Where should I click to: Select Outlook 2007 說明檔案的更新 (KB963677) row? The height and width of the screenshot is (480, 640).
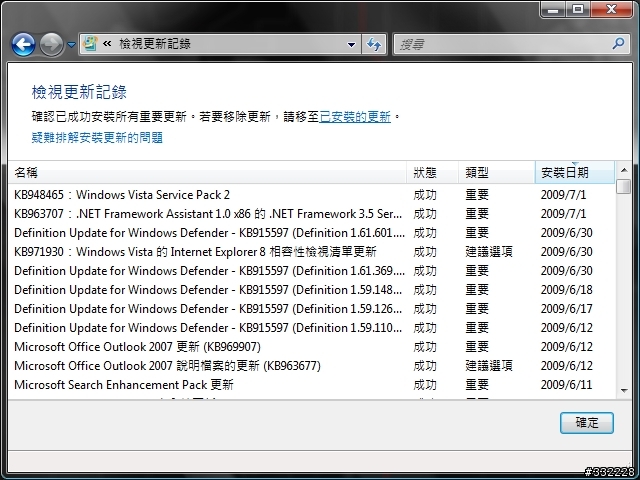click(311, 366)
